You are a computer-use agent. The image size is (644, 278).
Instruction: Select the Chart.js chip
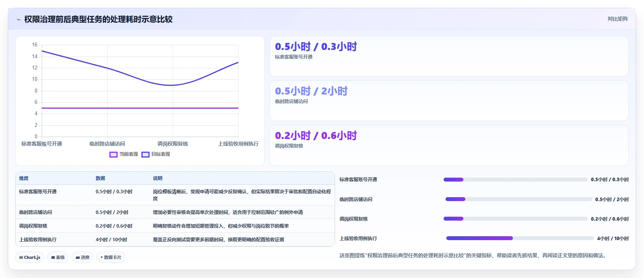(30, 257)
